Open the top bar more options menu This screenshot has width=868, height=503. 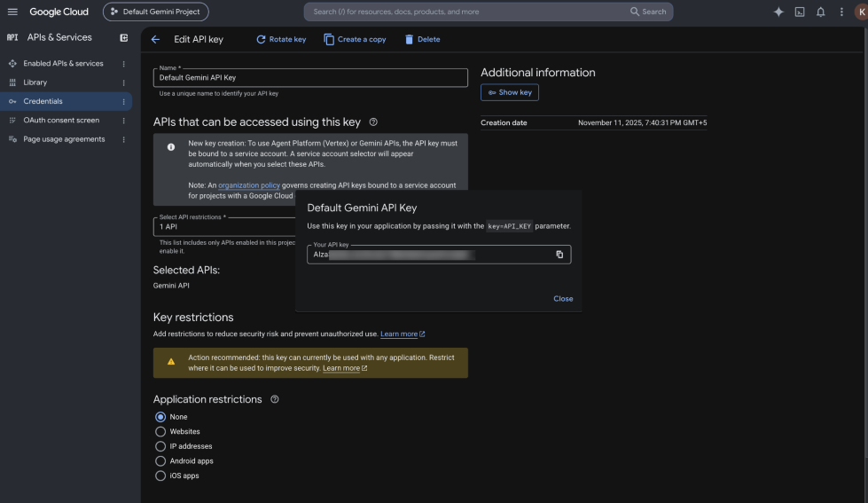841,12
